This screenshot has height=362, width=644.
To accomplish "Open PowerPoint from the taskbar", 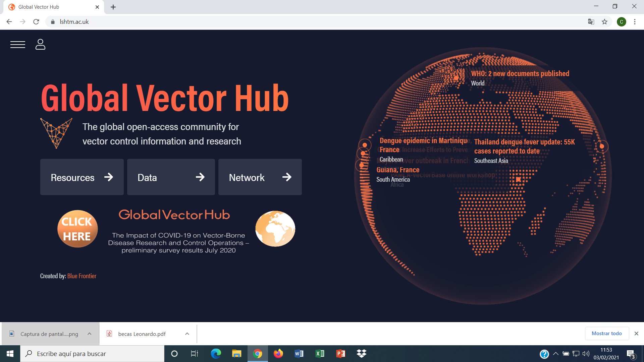I will (x=341, y=354).
